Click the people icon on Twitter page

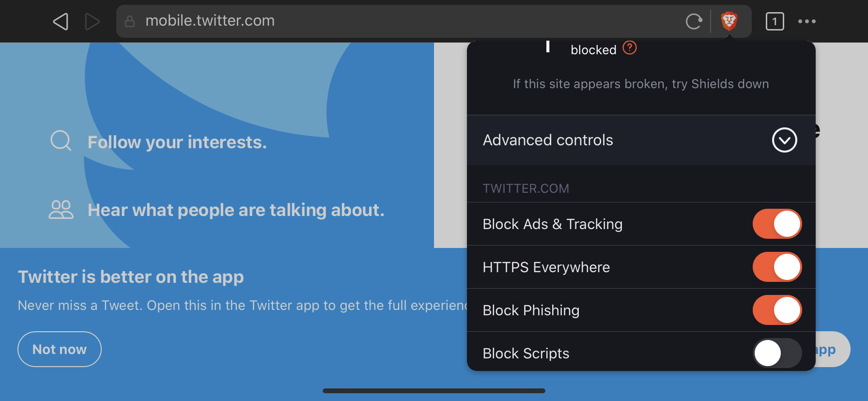coord(61,209)
